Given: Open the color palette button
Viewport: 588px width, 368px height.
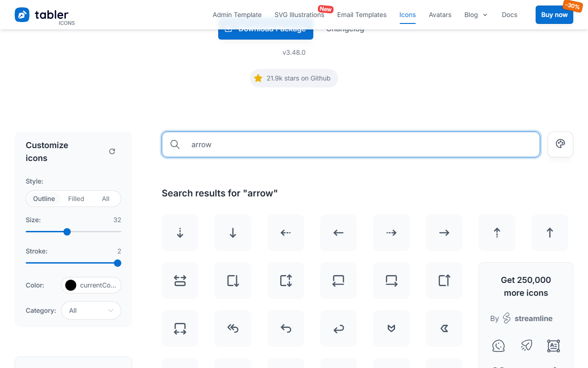Looking at the screenshot, I should point(560,144).
